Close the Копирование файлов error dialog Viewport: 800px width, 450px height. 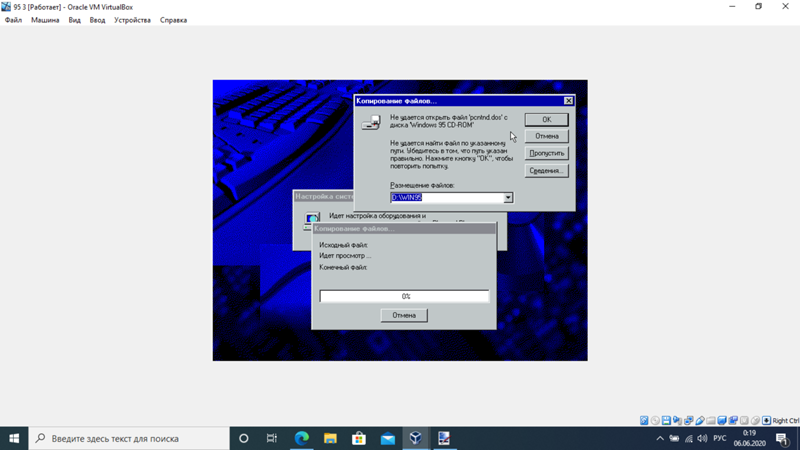(x=568, y=101)
